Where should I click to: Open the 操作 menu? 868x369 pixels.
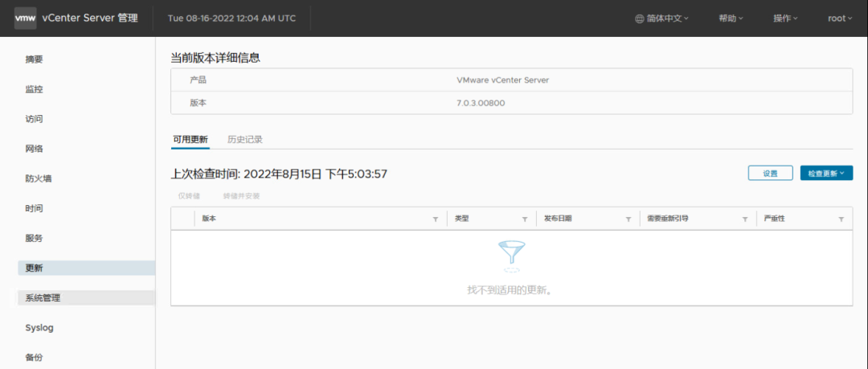pos(785,18)
